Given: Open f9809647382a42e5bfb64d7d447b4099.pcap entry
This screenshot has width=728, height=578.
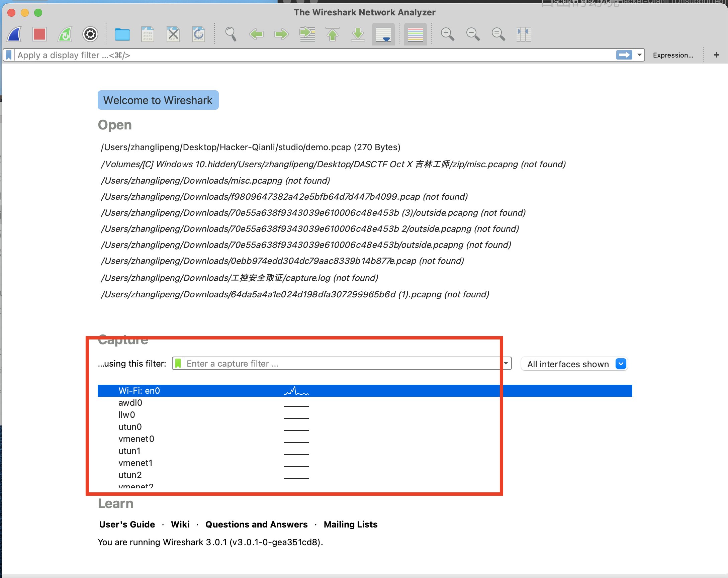Looking at the screenshot, I should 284,196.
